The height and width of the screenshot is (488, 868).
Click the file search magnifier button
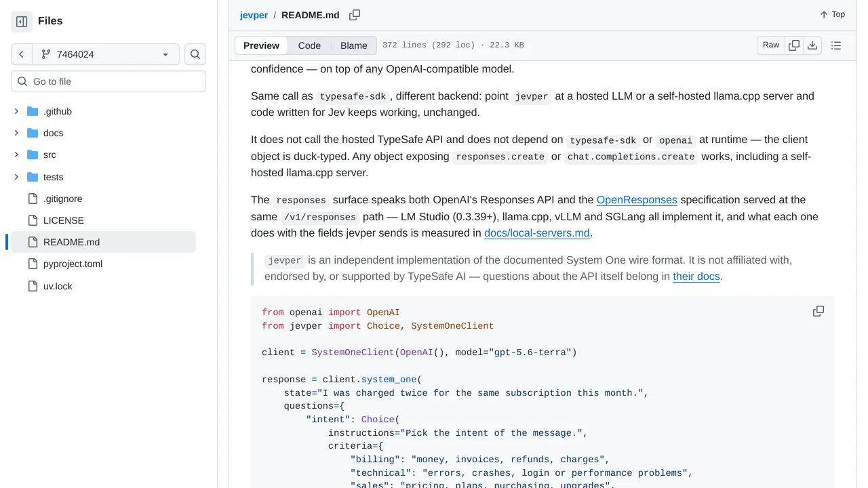click(x=195, y=54)
